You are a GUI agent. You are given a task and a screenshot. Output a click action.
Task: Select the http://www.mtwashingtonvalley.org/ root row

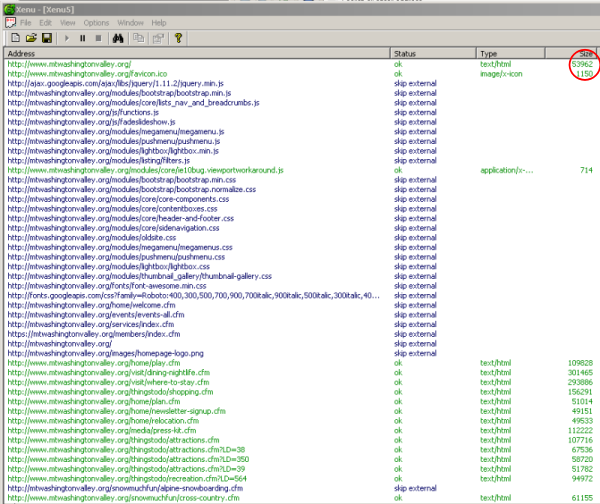pos(300,64)
